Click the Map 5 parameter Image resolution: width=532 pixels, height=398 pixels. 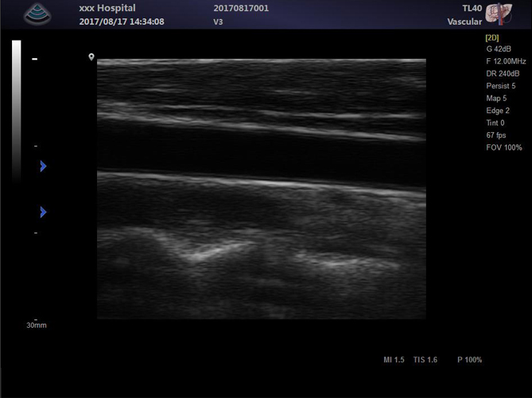496,98
